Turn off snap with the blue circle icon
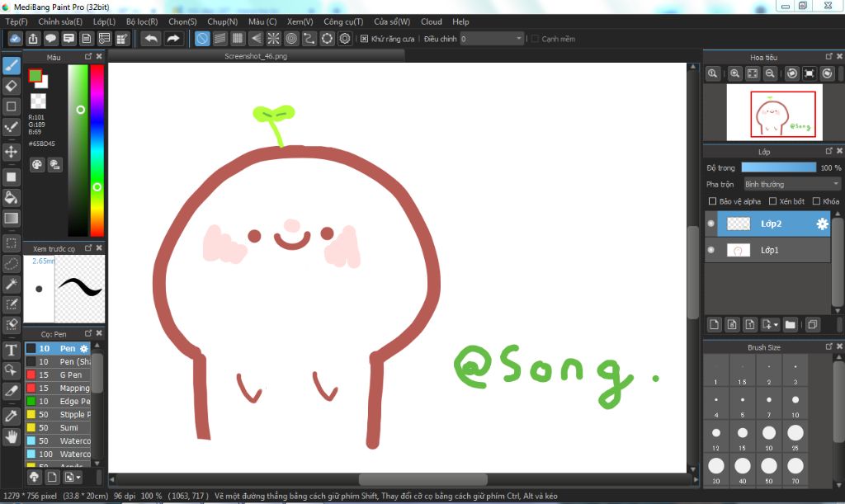Viewport: 845px width, 504px height. [x=202, y=39]
